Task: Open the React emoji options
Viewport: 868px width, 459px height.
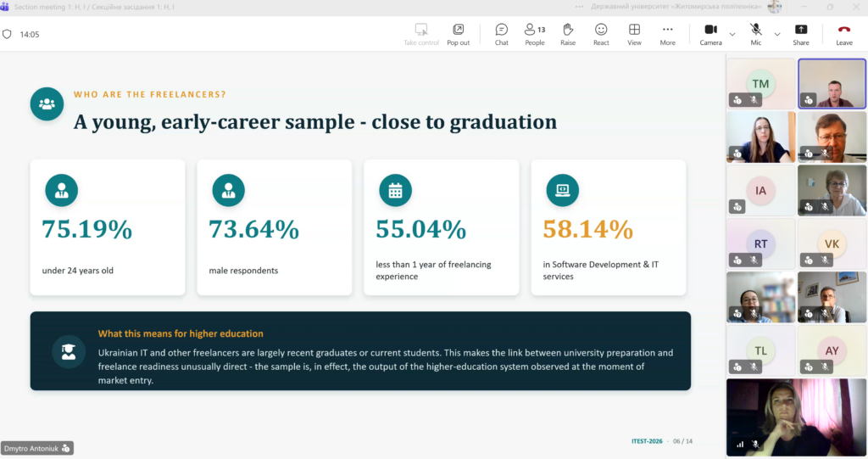Action: 601,35
